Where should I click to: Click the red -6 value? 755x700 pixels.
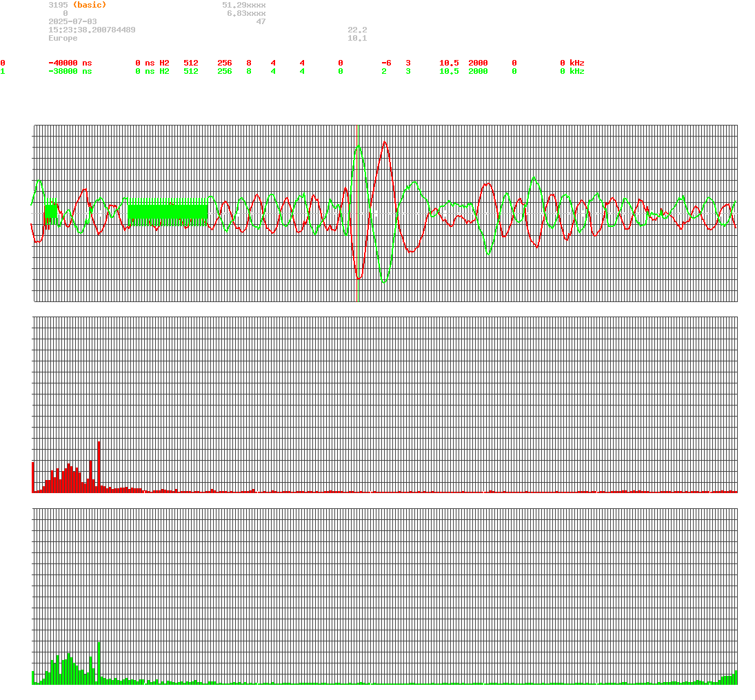click(x=386, y=63)
